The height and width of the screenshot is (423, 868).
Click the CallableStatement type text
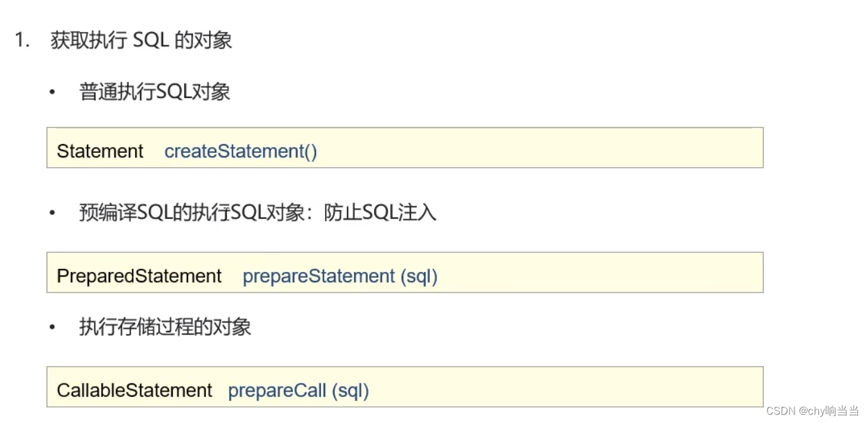[134, 390]
